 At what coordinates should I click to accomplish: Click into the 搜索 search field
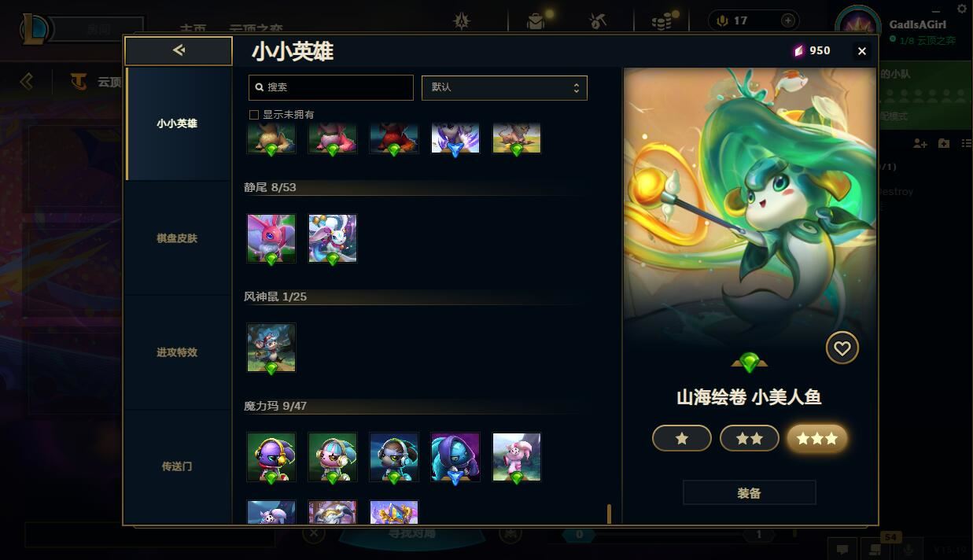pyautogui.click(x=331, y=87)
